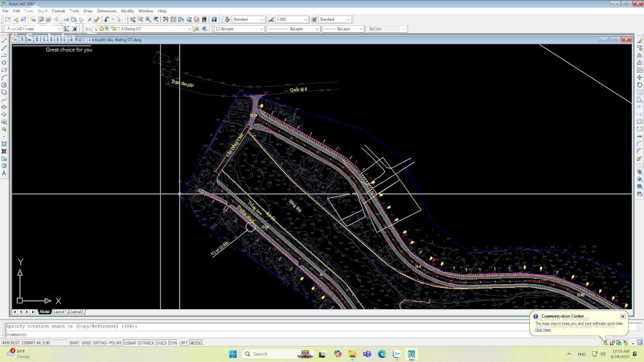Select the Line tool in draw toolbar

5,41
